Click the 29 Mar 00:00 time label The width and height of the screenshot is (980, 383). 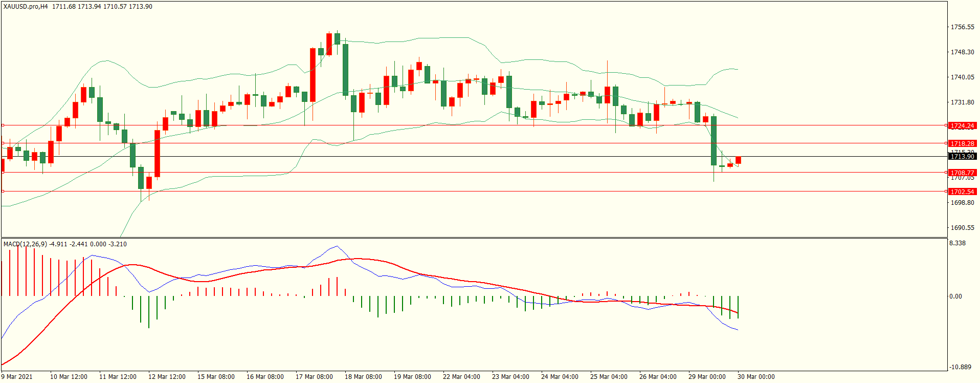click(707, 377)
